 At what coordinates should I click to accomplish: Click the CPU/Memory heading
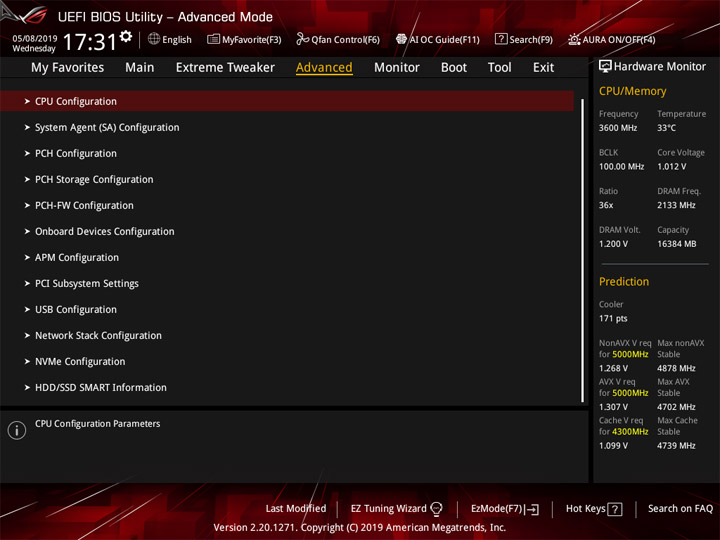coord(632,91)
